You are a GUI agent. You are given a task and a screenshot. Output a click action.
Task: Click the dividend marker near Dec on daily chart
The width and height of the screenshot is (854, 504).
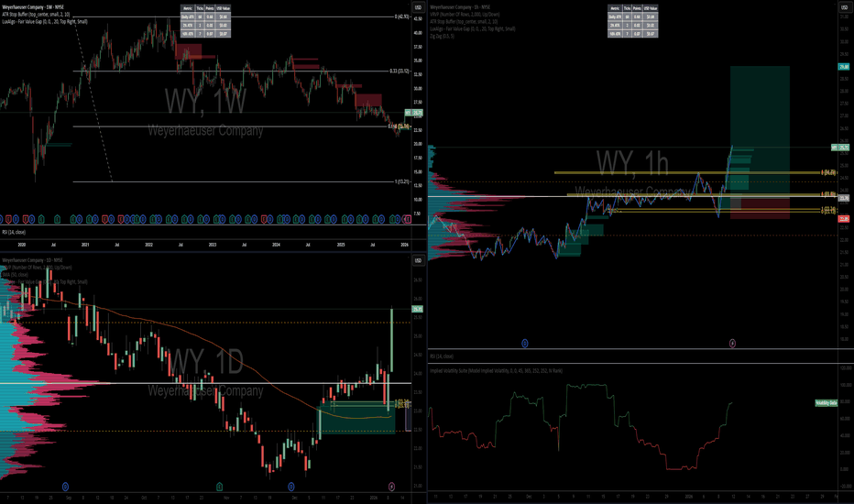[x=290, y=487]
